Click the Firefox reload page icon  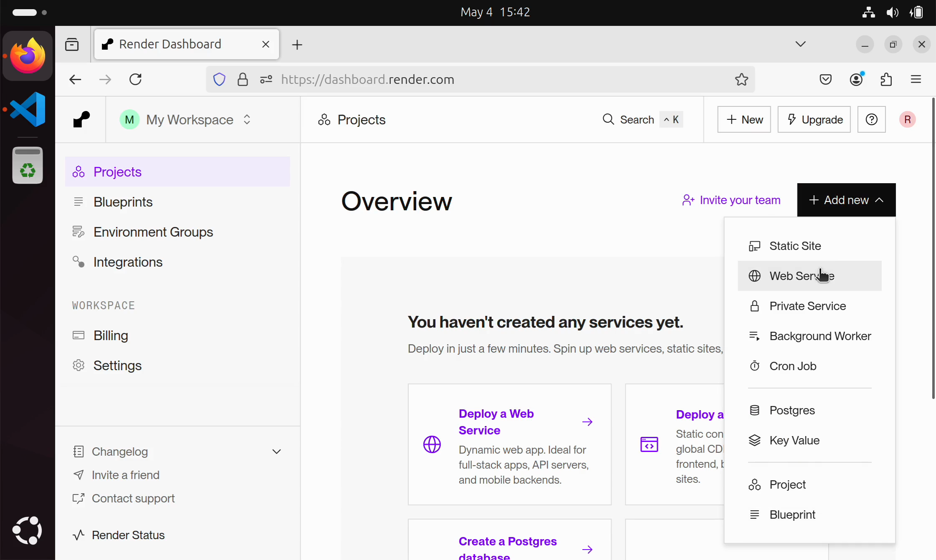click(x=135, y=79)
